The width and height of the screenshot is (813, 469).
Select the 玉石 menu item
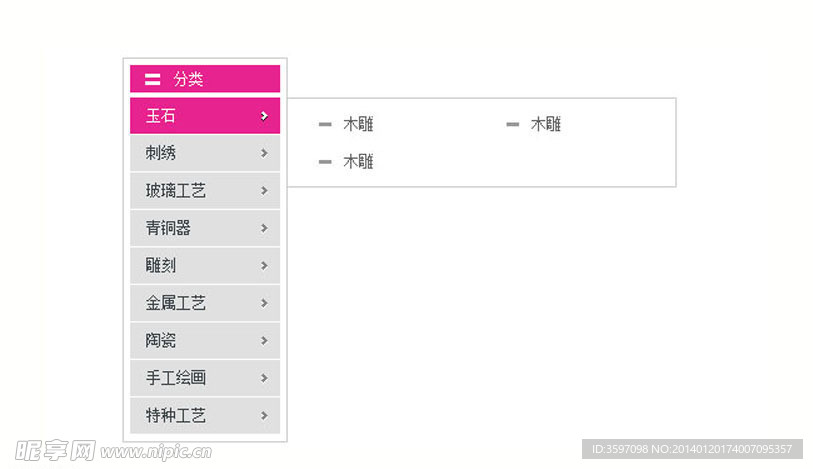tap(205, 116)
